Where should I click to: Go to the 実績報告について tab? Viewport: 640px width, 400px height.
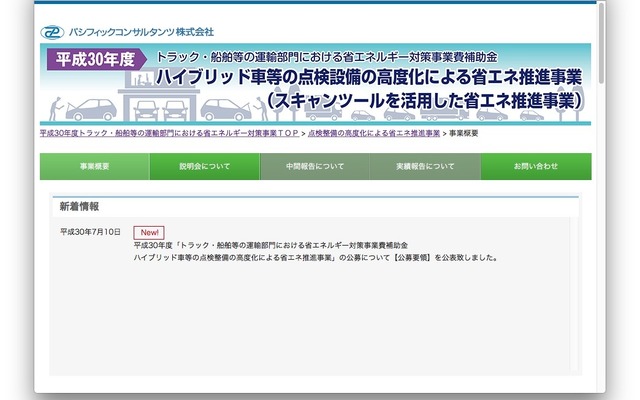click(425, 167)
